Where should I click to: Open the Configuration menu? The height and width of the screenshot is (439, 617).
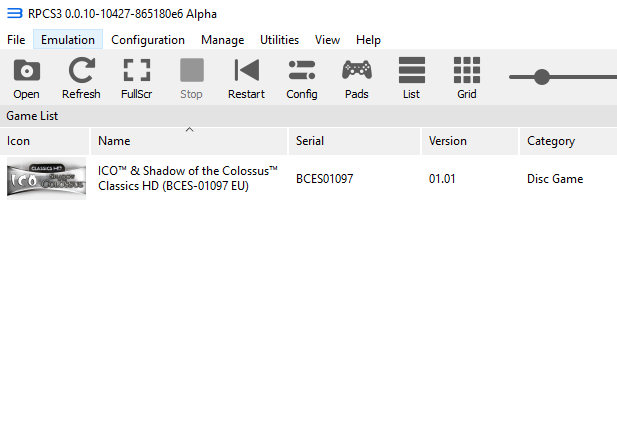(148, 40)
